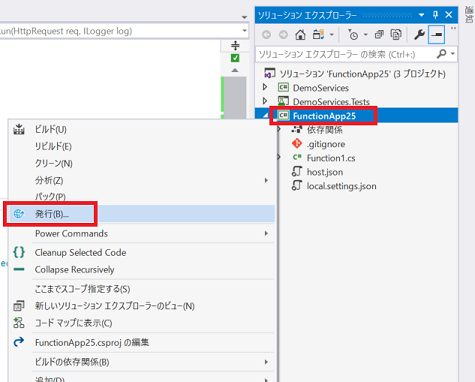This screenshot has height=382, width=475.
Task: Open the 分析(Z) submenu
Action: 142,180
